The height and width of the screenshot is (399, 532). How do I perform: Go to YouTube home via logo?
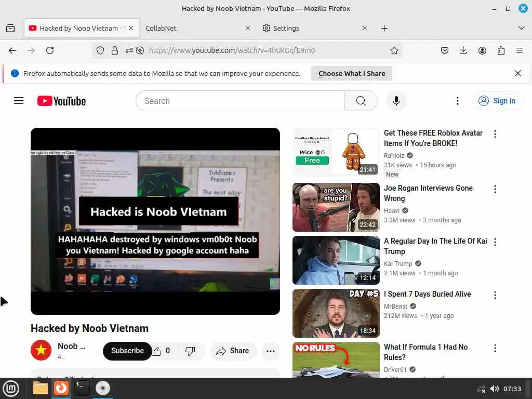tap(61, 101)
